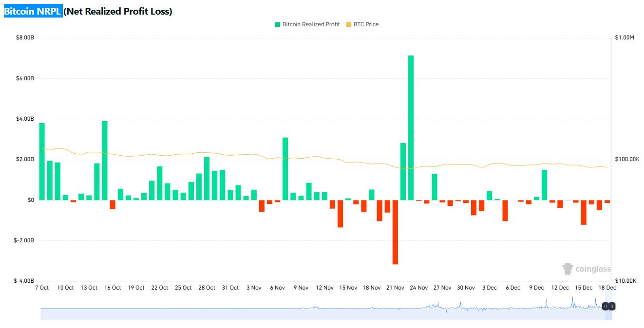
Task: Click the coinglass watermark logo icon
Action: click(568, 269)
